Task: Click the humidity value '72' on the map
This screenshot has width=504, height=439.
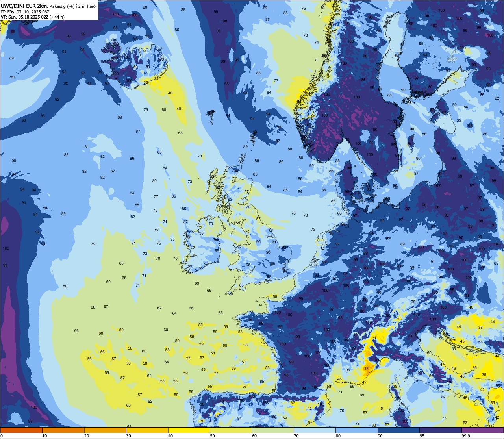Action: pos(172,240)
